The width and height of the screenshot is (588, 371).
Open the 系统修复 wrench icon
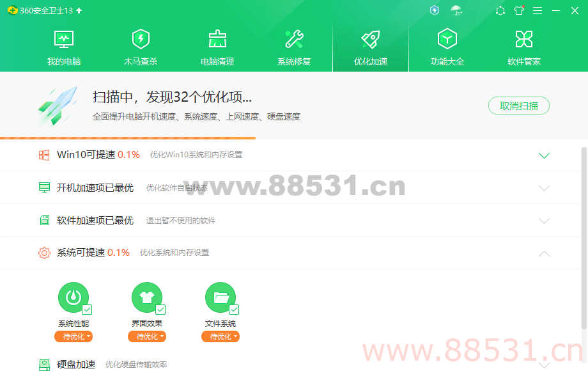[x=294, y=39]
